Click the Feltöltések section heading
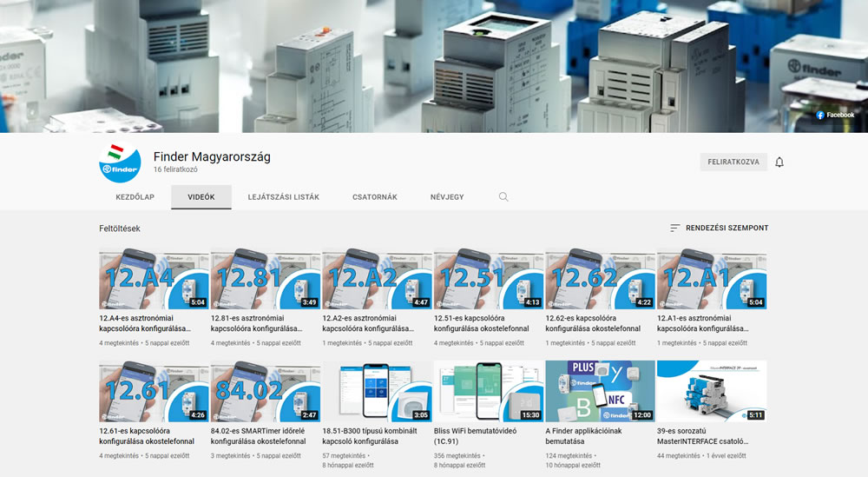Image resolution: width=868 pixels, height=477 pixels. coord(120,229)
